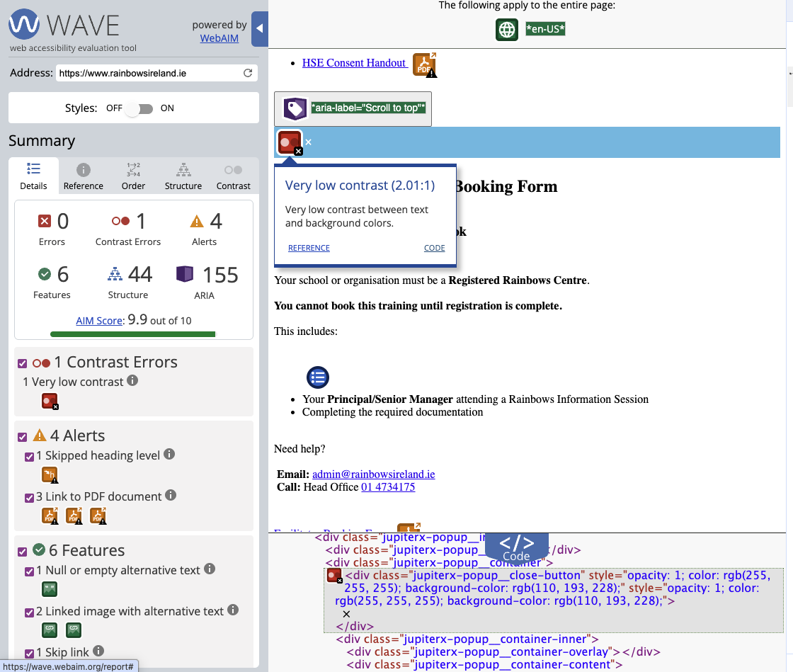Viewport: 793px width, 672px height.
Task: Switch to the Reference tab
Action: [84, 176]
